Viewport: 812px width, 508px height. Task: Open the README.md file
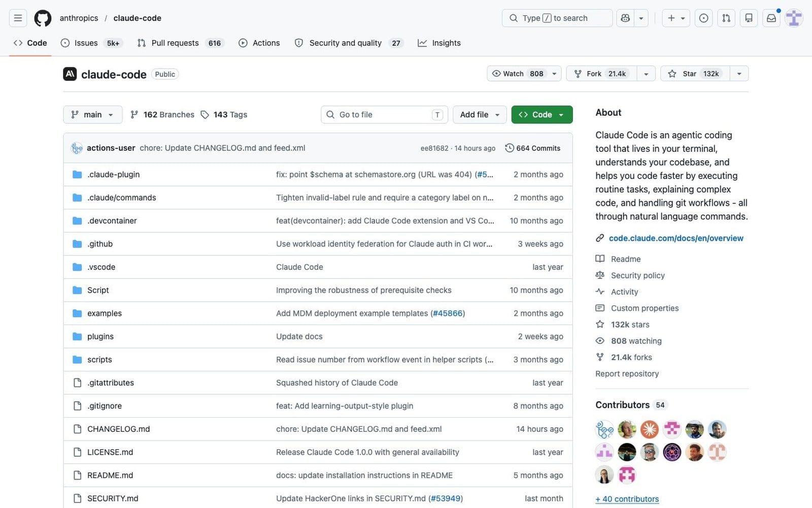tap(110, 475)
